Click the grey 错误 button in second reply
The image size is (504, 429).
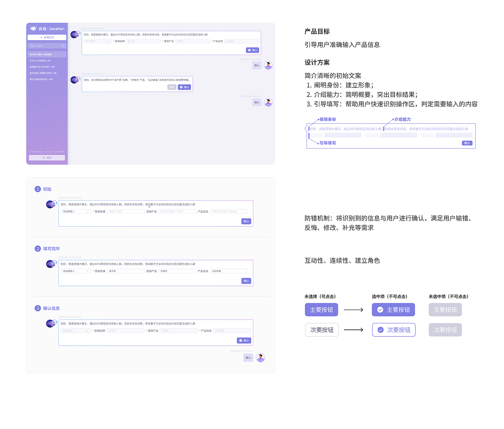click(172, 87)
